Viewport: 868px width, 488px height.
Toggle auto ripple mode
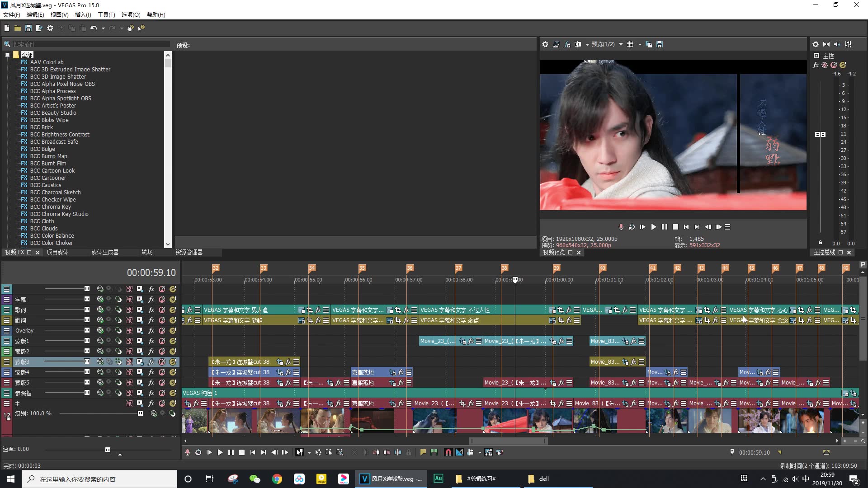[x=470, y=452]
